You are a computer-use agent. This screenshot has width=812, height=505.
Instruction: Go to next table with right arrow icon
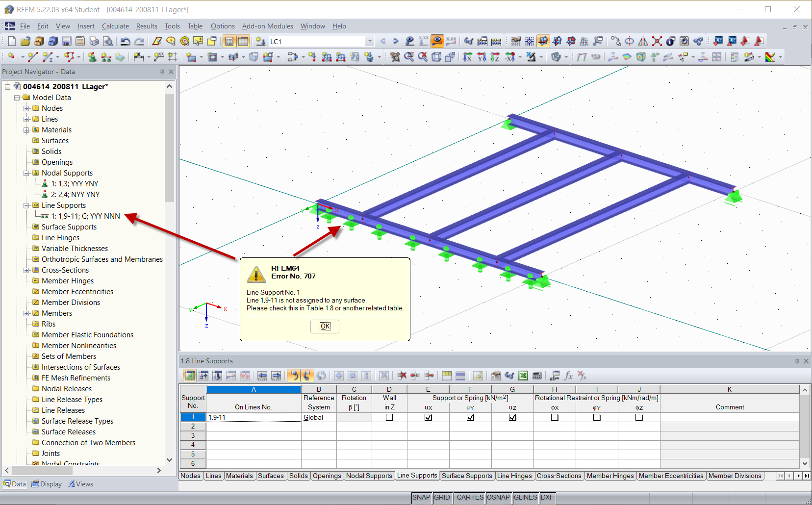pos(276,376)
